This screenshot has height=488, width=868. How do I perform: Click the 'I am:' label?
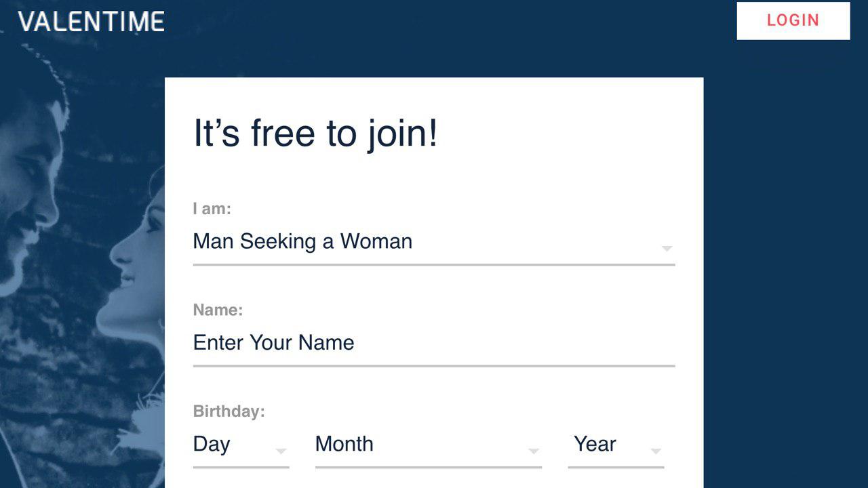point(211,209)
